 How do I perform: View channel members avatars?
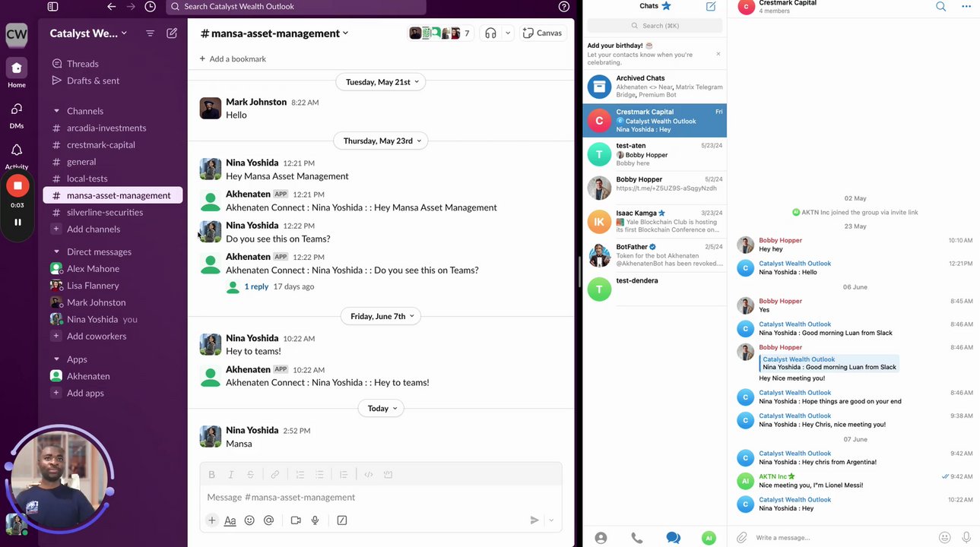439,33
